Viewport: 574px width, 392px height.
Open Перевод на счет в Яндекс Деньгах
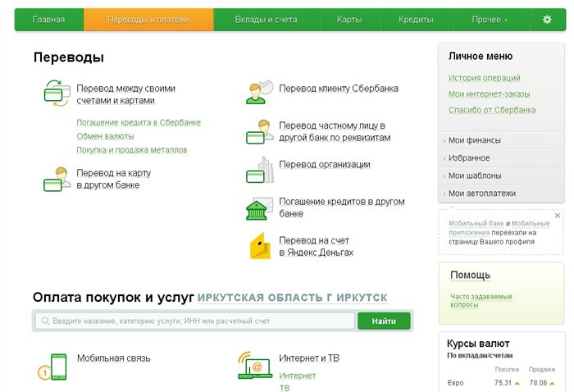(317, 246)
